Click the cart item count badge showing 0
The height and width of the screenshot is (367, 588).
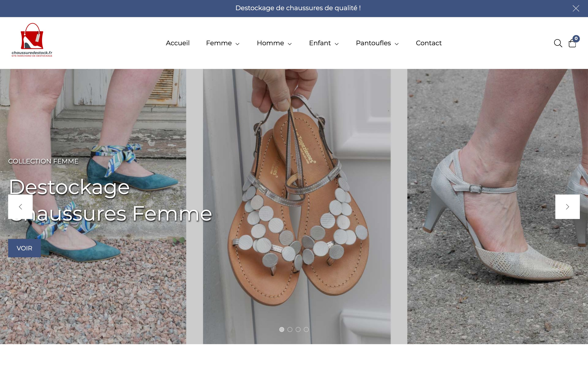point(576,38)
